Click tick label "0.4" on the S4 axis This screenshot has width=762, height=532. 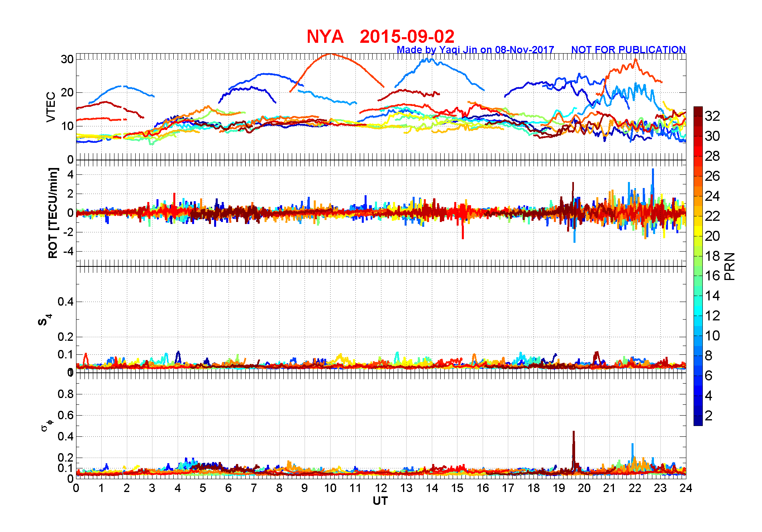click(66, 302)
